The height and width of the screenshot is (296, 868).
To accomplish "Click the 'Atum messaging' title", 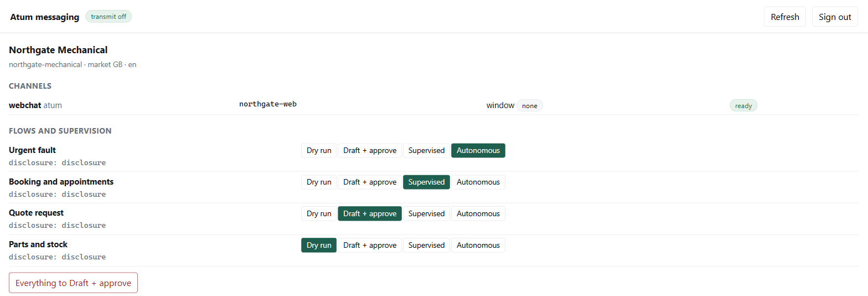I will 44,17.
